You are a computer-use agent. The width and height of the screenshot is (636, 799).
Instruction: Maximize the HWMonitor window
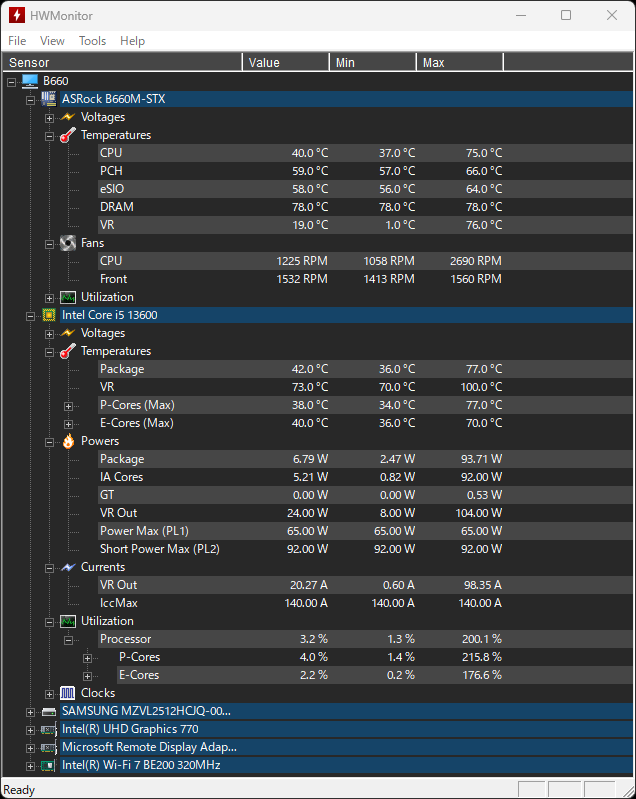(x=566, y=15)
